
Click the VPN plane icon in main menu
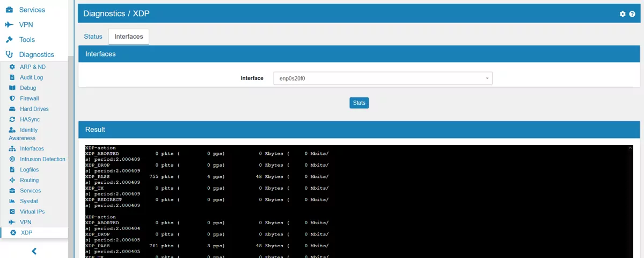tap(9, 25)
